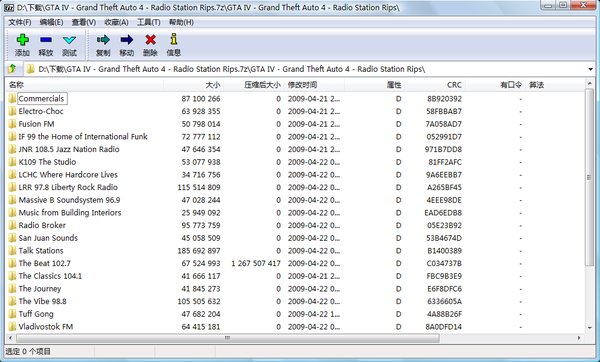This screenshot has width=600, height=362.
Task: Open the View (查看) menu
Action: [84, 22]
